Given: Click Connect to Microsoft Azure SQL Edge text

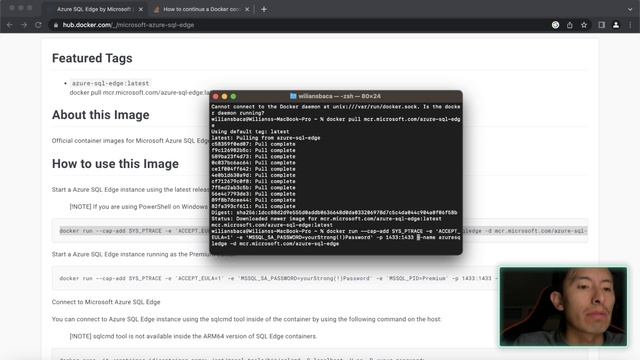Looking at the screenshot, I should (x=106, y=302).
